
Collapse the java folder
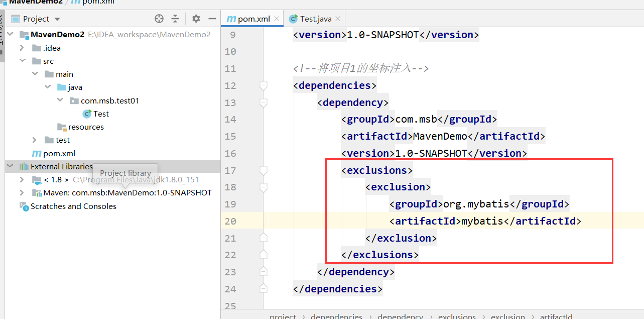click(47, 87)
